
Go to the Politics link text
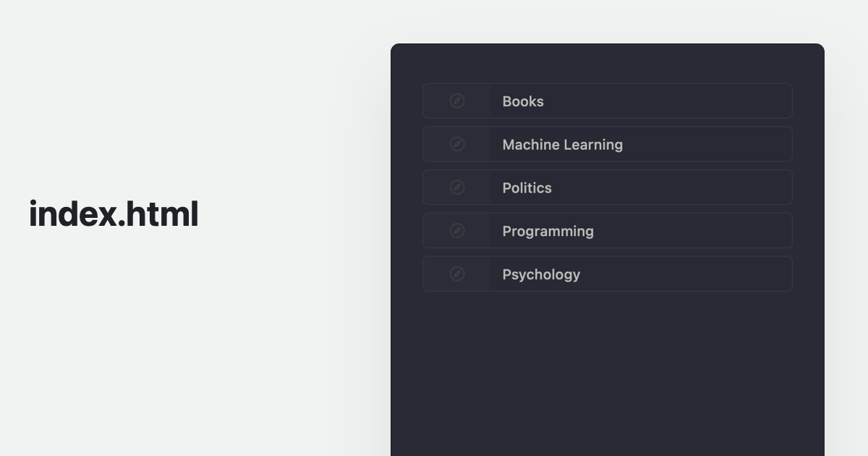coord(527,188)
